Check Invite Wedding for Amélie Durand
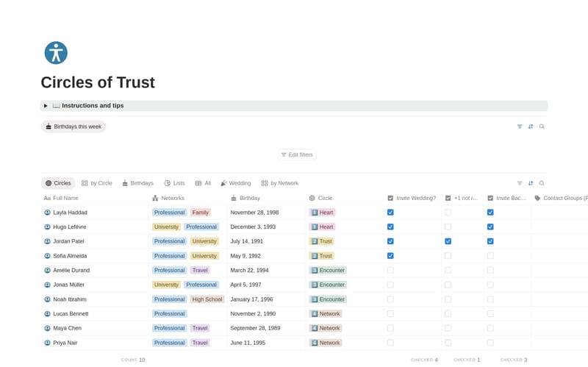Image resolution: width=588 pixels, height=367 pixels. pyautogui.click(x=390, y=271)
